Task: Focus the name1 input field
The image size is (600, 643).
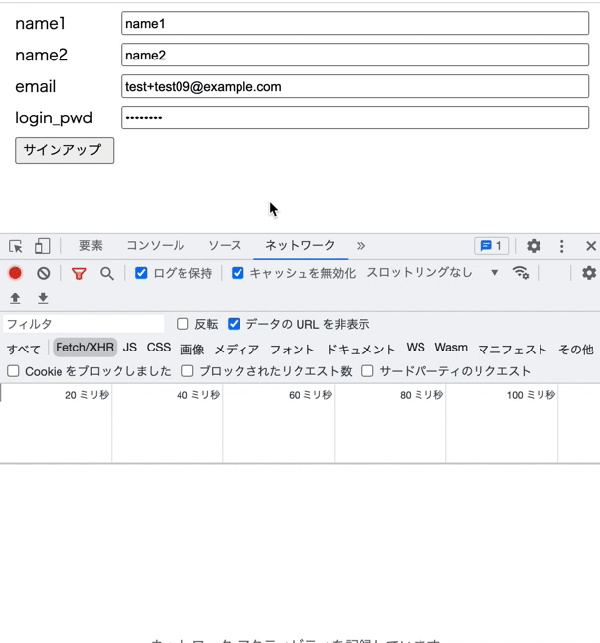Action: point(355,23)
